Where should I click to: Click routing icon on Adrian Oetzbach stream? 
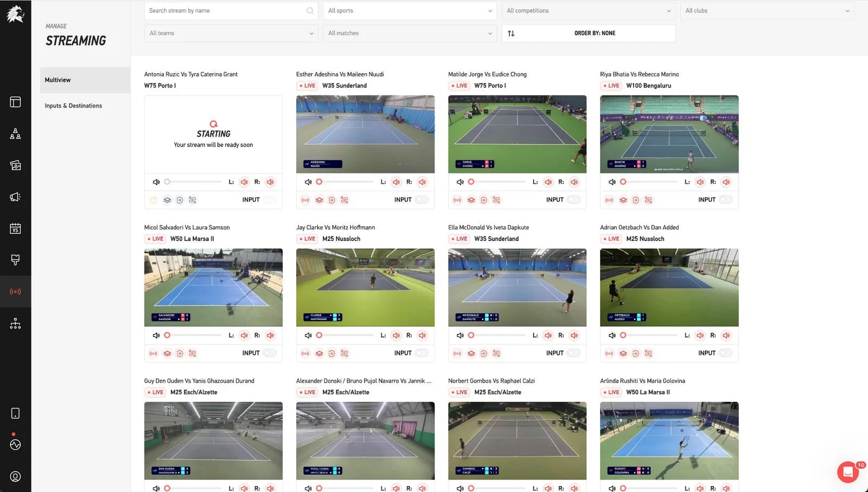pyautogui.click(x=648, y=354)
